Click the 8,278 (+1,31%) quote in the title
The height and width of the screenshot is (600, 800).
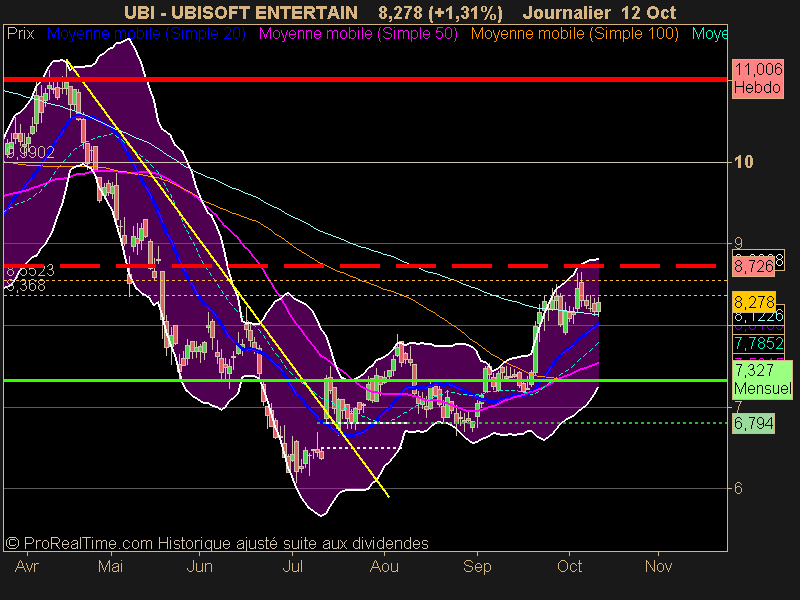(x=440, y=12)
